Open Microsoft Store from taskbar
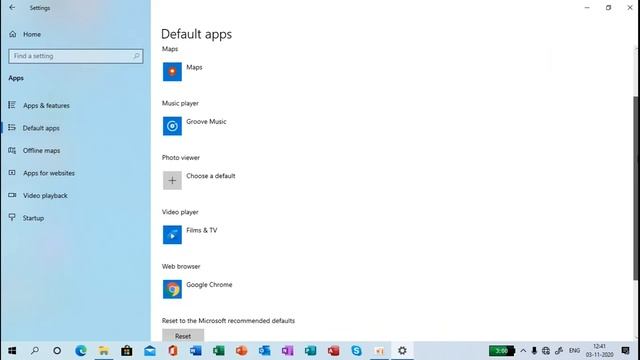 pos(127,351)
